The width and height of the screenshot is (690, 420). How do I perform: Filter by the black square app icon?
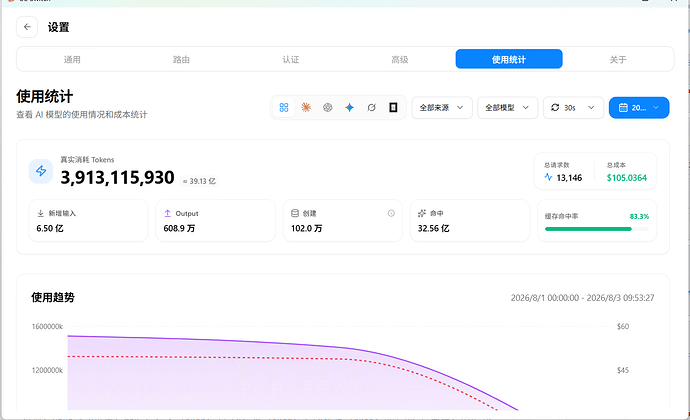point(393,107)
